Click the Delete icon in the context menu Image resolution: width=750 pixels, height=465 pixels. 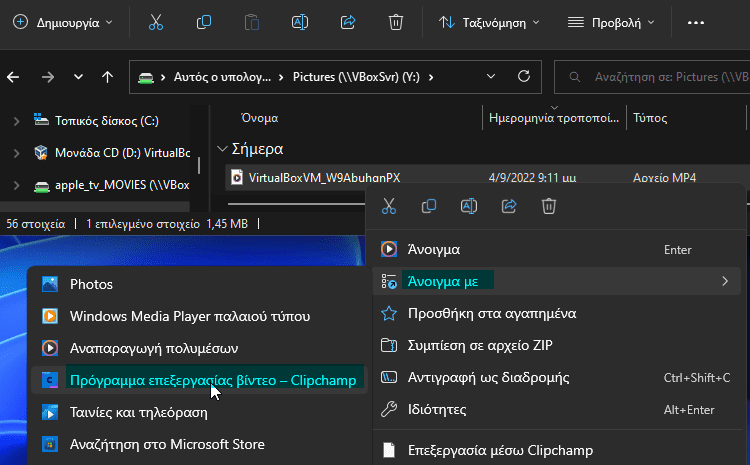point(549,206)
